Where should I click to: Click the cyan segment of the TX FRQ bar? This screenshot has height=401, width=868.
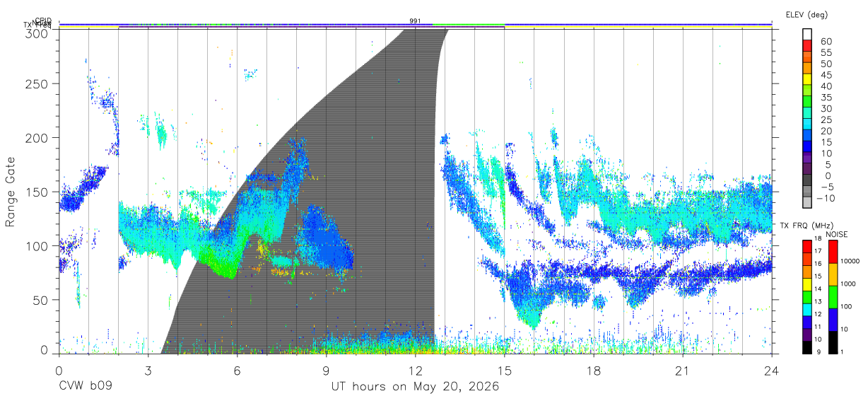coord(808,308)
